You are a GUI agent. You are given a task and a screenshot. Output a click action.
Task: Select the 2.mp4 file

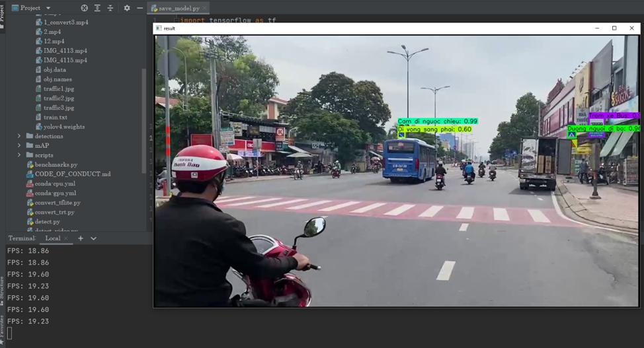pos(48,32)
